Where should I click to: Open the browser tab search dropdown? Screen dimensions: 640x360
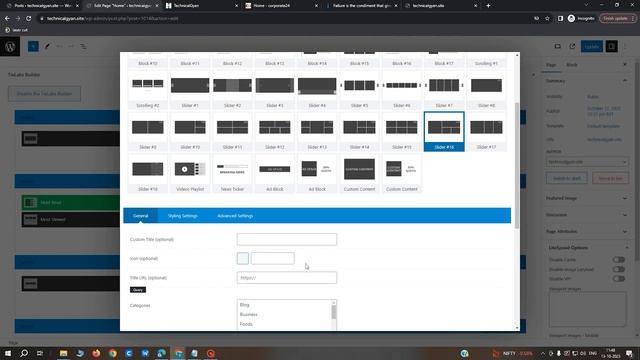(x=587, y=5)
